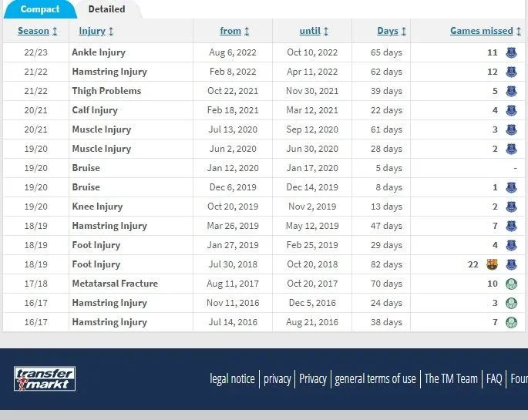Sort injuries by Days column
The height and width of the screenshot is (420, 528).
[x=392, y=32]
